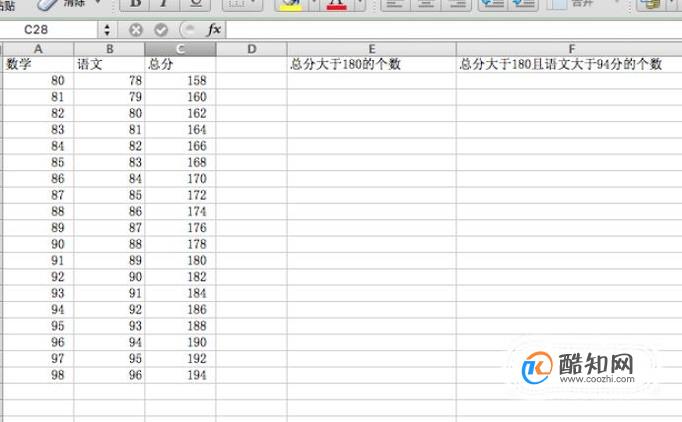
Task: Toggle bold formatting with the B button
Action: click(136, 4)
